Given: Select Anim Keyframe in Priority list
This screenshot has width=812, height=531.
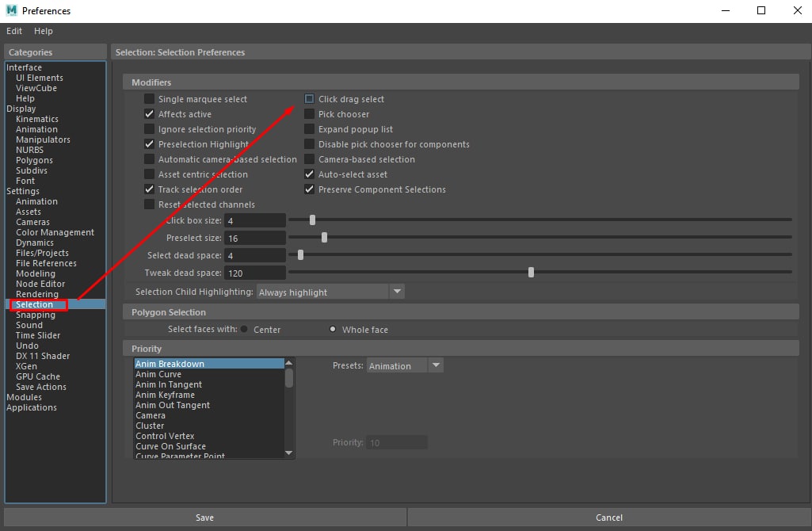Looking at the screenshot, I should [x=208, y=395].
